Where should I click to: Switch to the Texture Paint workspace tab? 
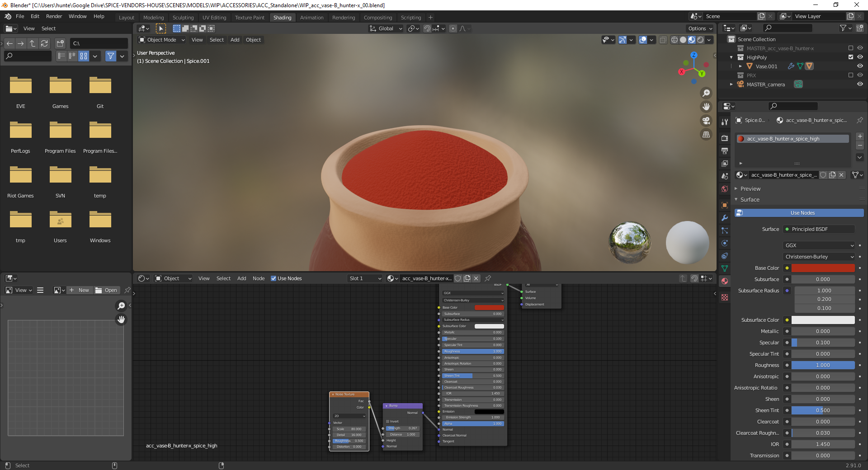pyautogui.click(x=250, y=18)
